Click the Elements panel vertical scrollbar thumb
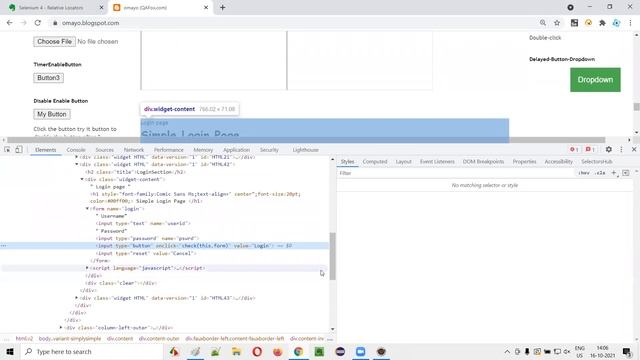The width and height of the screenshot is (640, 360). [x=333, y=256]
